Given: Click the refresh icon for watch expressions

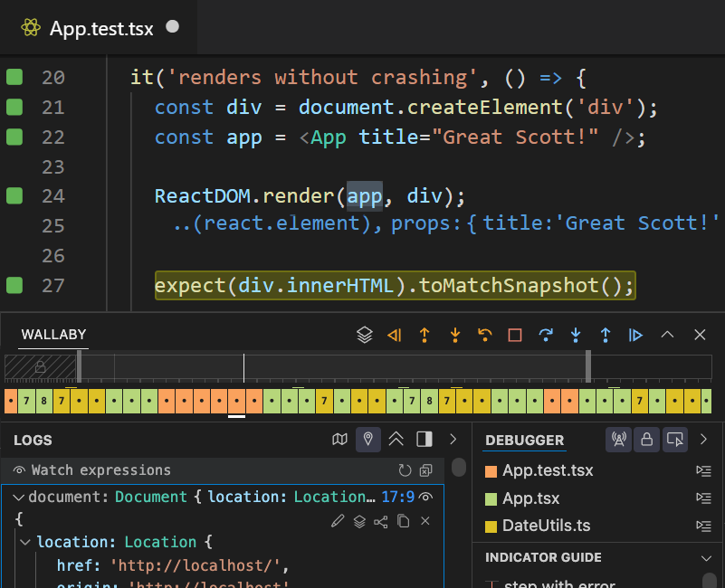Looking at the screenshot, I should [x=405, y=469].
